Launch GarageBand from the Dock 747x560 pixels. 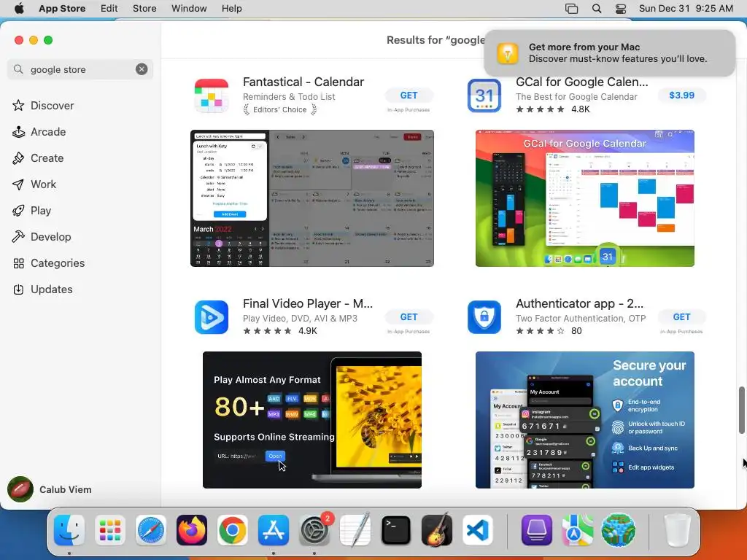point(437,530)
